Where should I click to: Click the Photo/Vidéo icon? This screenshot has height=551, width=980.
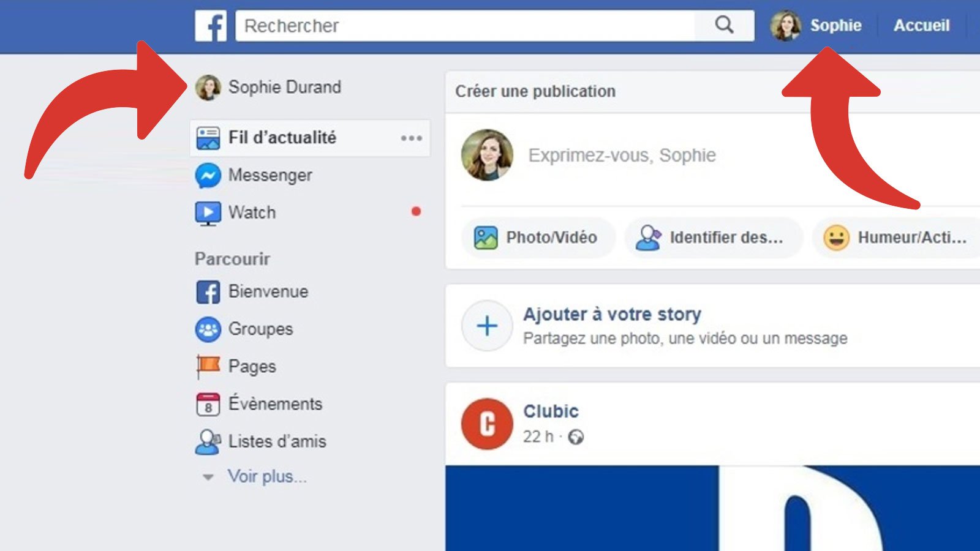(x=486, y=238)
